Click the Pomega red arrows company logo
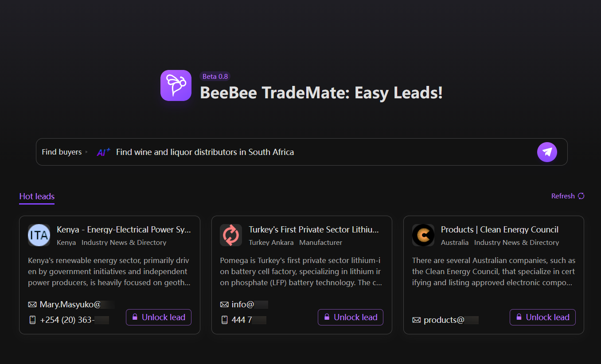 coord(231,235)
